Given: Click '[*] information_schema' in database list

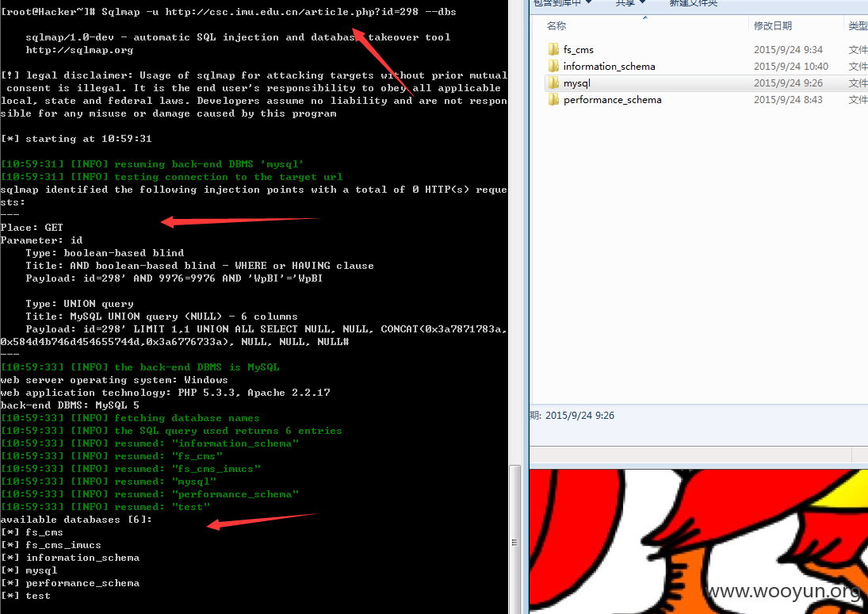Looking at the screenshot, I should 71,558.
